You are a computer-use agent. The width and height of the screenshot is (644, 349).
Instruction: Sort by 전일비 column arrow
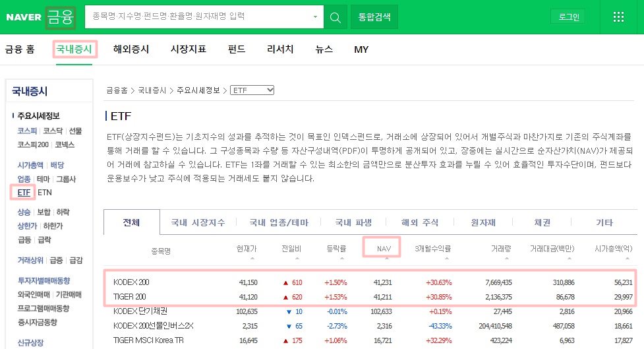click(297, 258)
